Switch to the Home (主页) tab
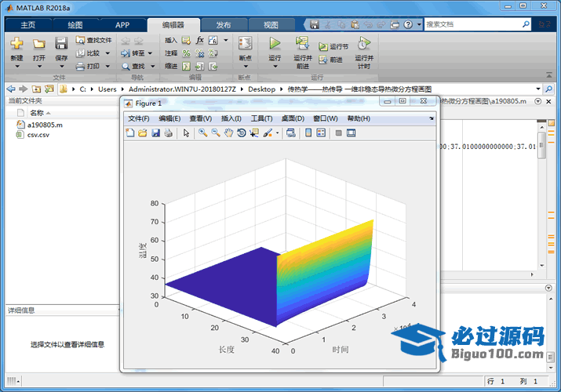 [28, 25]
